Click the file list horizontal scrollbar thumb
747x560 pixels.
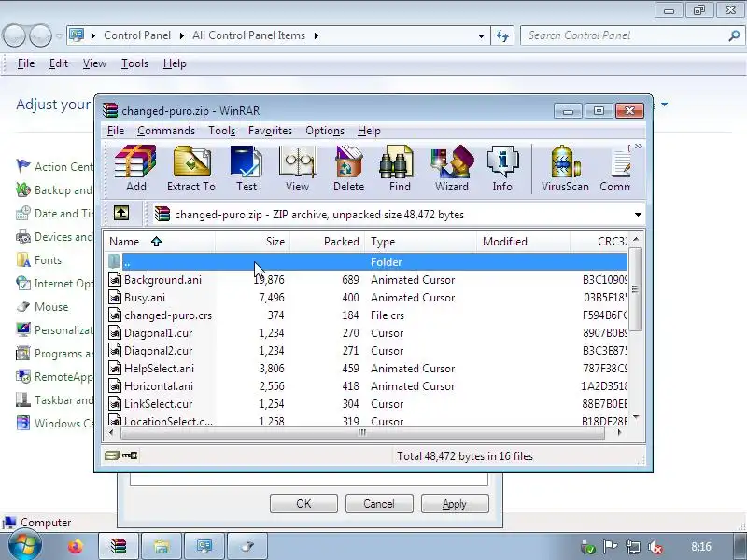coord(362,432)
